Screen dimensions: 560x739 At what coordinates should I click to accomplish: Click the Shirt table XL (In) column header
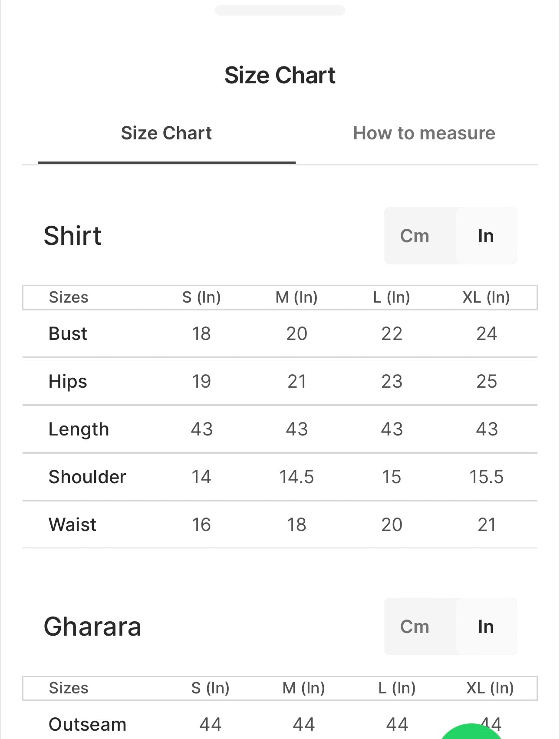click(x=486, y=297)
